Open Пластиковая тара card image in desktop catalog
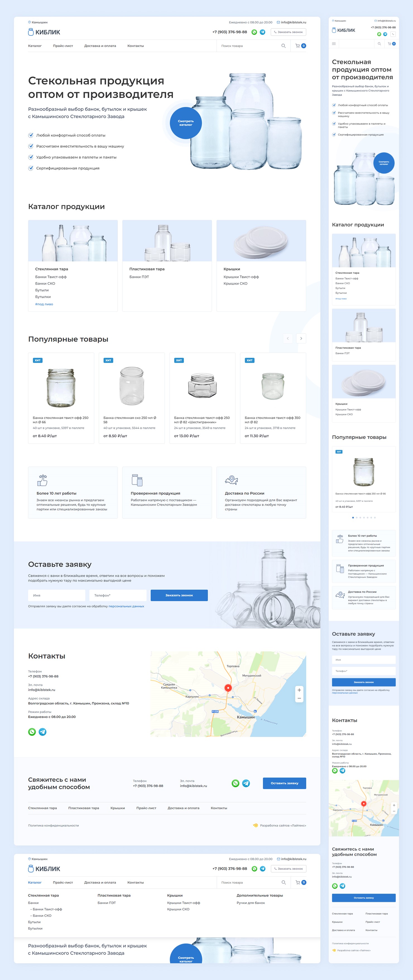Image resolution: width=413 pixels, height=980 pixels. point(167,241)
